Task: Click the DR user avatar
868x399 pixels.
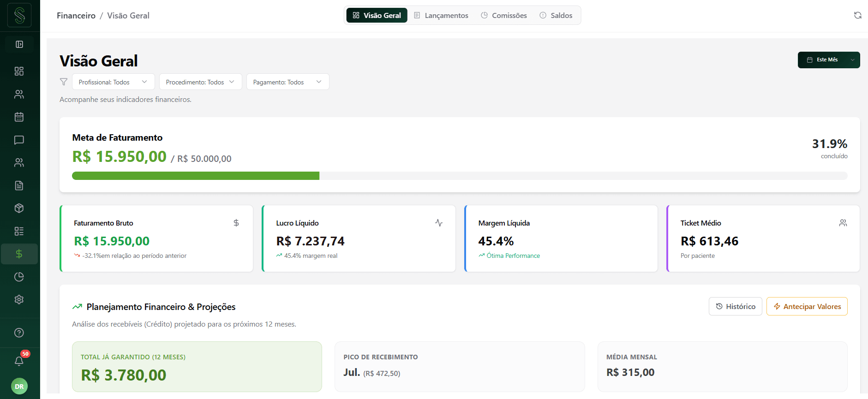Action: pyautogui.click(x=19, y=387)
